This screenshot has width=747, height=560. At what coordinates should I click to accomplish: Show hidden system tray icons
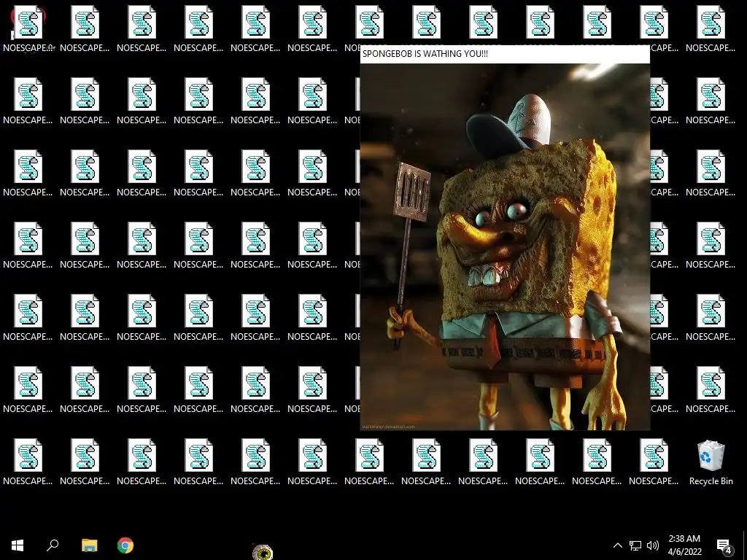[617, 545]
